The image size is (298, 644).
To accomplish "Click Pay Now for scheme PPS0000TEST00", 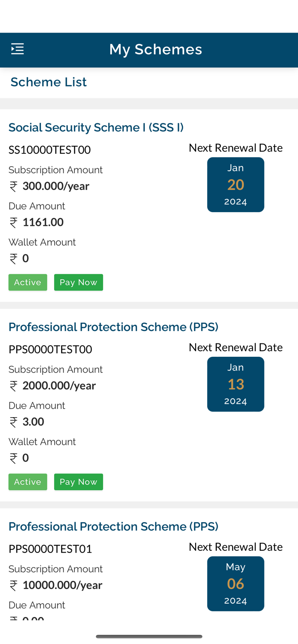I will coord(78,482).
